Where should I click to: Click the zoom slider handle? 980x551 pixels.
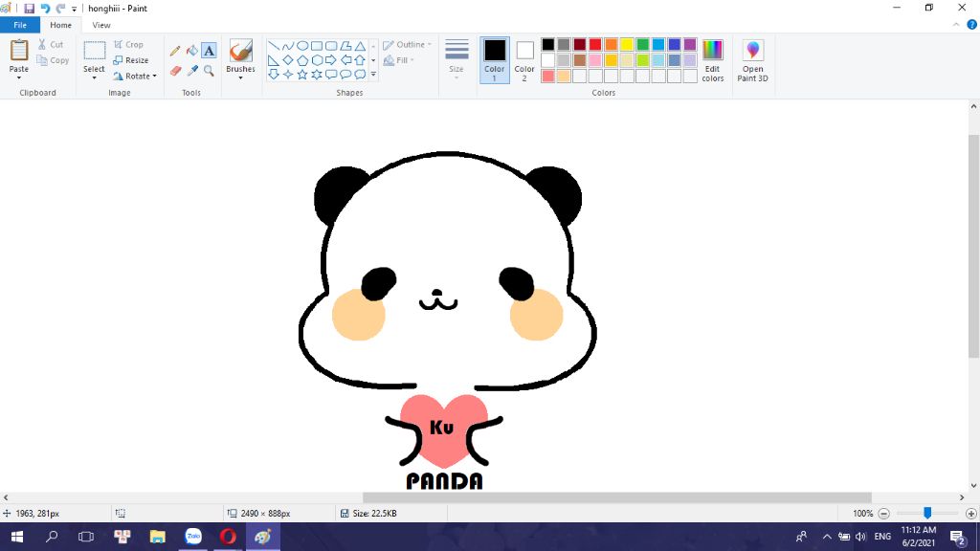pos(927,513)
